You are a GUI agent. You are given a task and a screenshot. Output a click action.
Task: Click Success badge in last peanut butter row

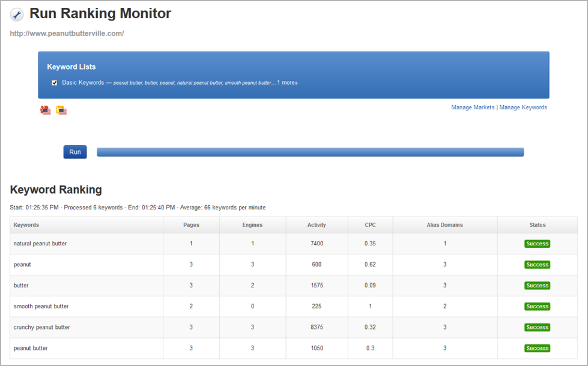tap(537, 349)
